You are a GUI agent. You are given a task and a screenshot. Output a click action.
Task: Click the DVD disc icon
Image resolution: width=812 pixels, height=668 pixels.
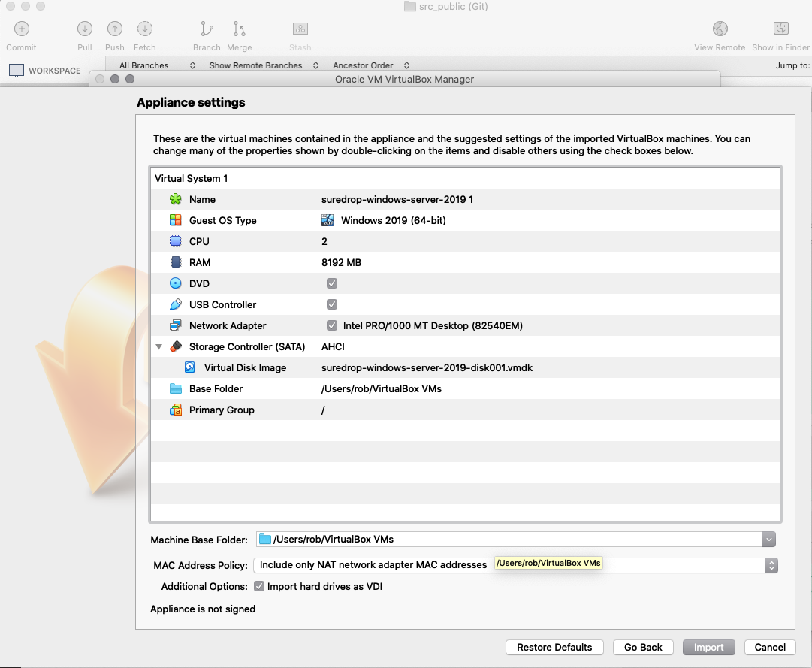[176, 283]
